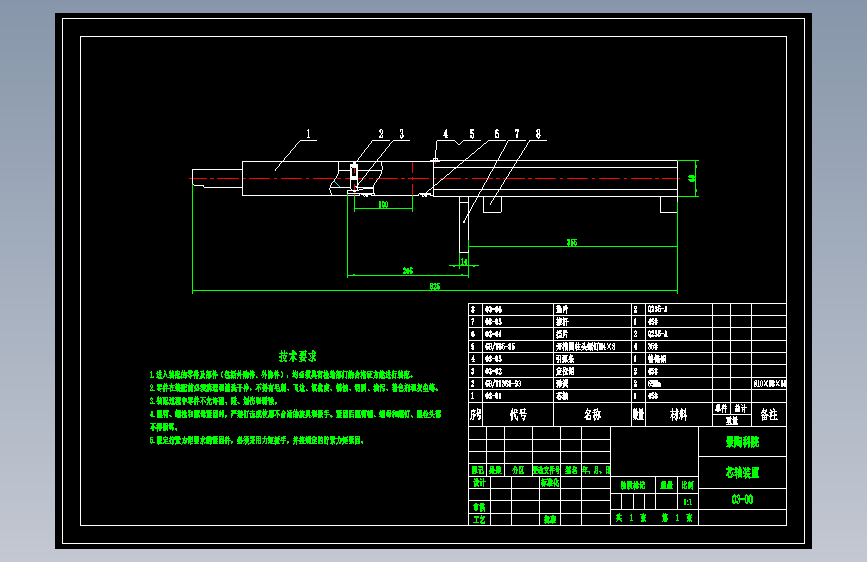Click the '名称' column header in parts list
Image resolution: width=867 pixels, height=562 pixels.
(x=592, y=414)
